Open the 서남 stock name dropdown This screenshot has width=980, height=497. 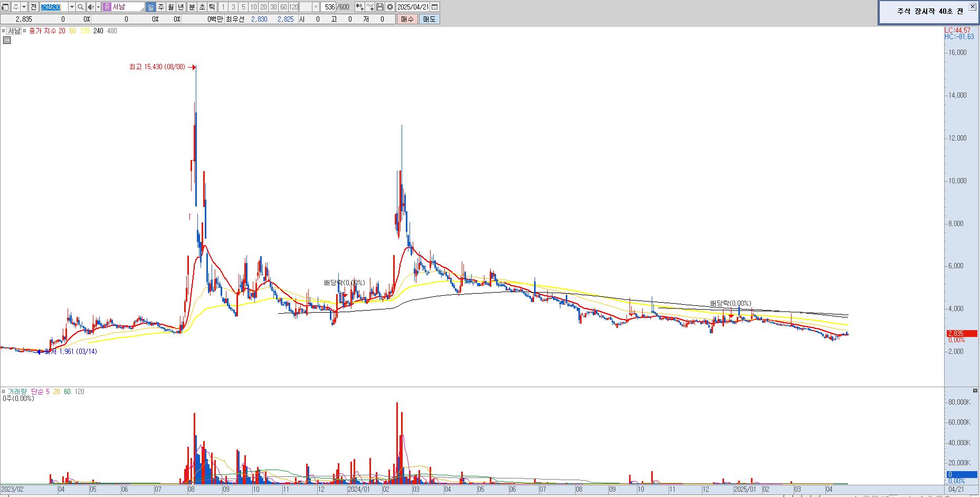[x=141, y=9]
